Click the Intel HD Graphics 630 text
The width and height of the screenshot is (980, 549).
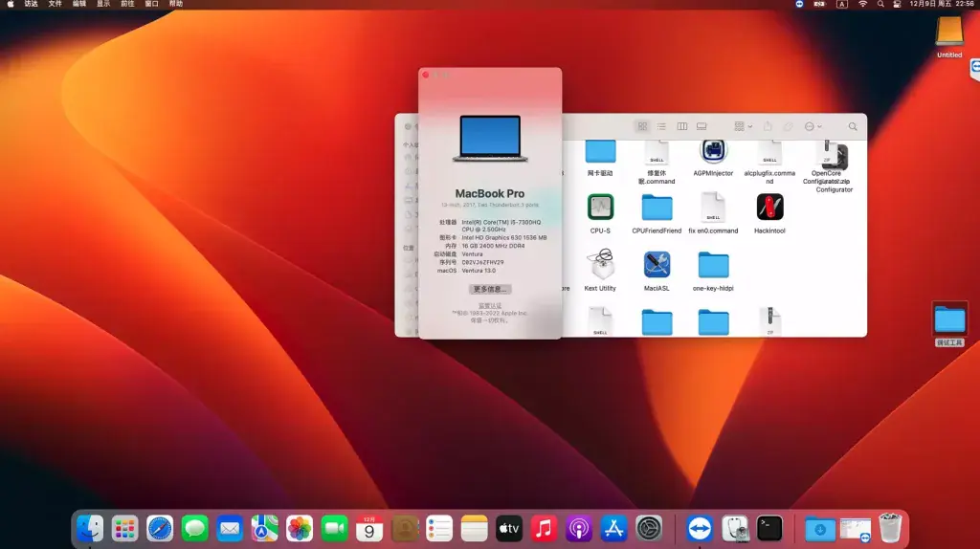click(503, 238)
